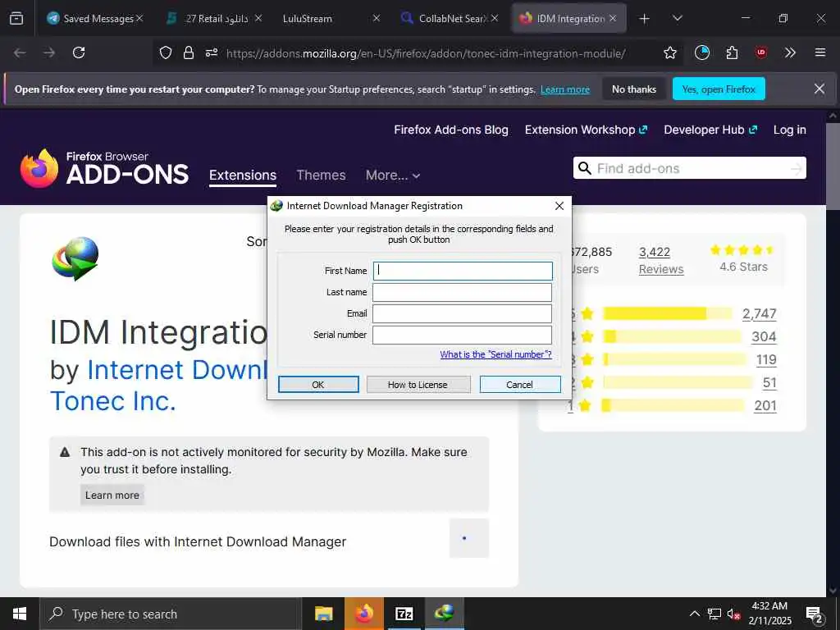The image size is (840, 630).
Task: Open a new tab with the plus icon
Action: pos(645,19)
